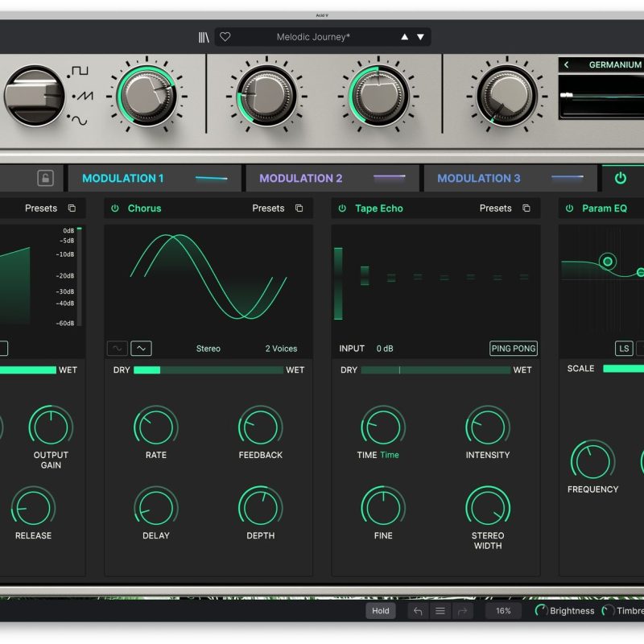Select the sine chorus LFO shape button
Viewport: 644px width, 644px height.
pyautogui.click(x=118, y=349)
